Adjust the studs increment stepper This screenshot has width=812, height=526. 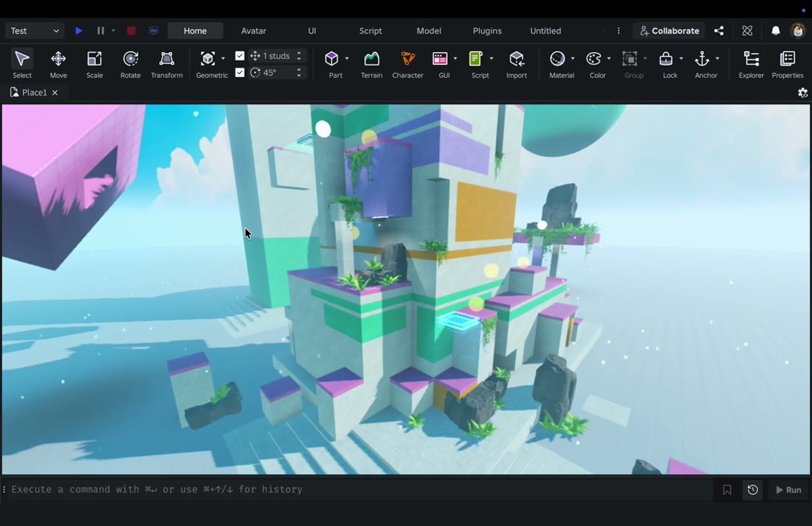pos(299,56)
